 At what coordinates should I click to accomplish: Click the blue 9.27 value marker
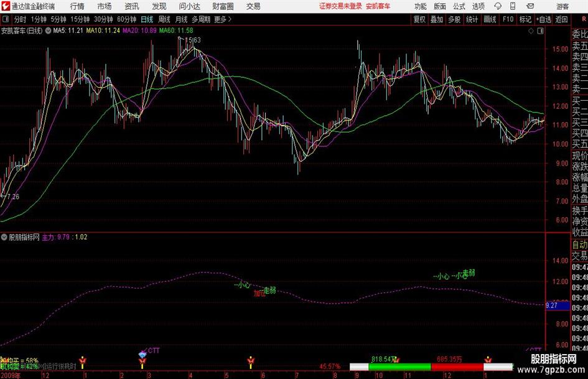click(x=558, y=306)
